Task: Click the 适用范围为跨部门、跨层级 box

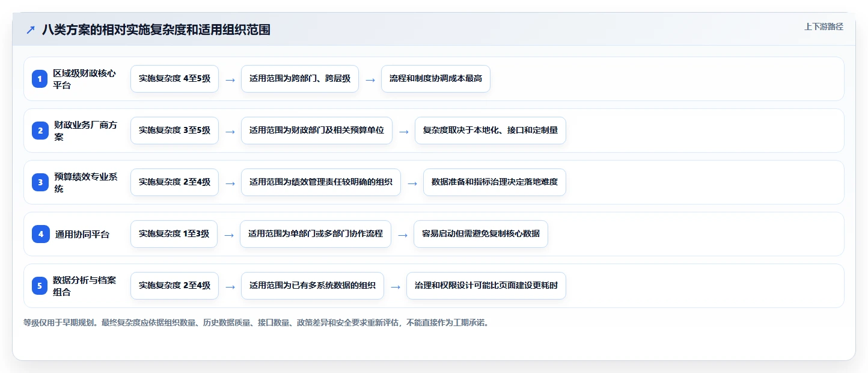Action: click(x=300, y=79)
